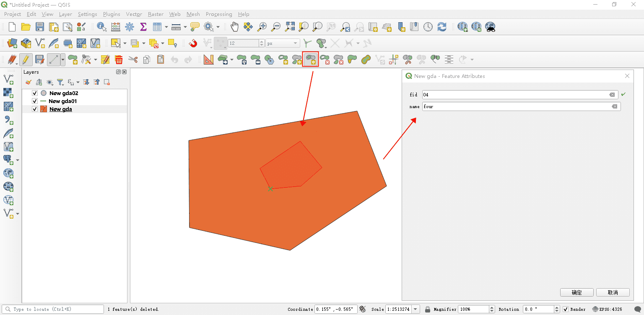The height and width of the screenshot is (315, 644).
Task: Toggle editing yellow pencil icon
Action: tap(26, 59)
